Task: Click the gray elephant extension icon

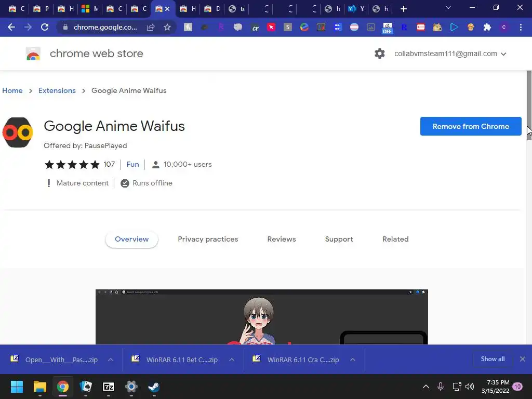Action: [238, 27]
